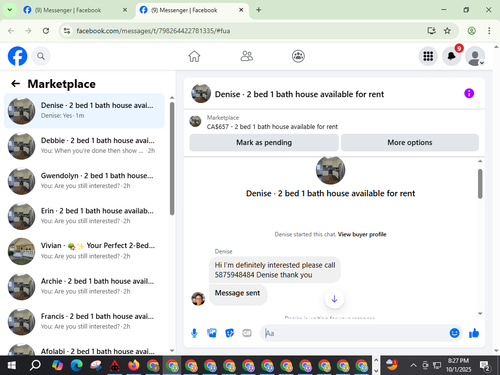Open the Facebook logo home link
The image size is (500, 375).
pos(17,56)
